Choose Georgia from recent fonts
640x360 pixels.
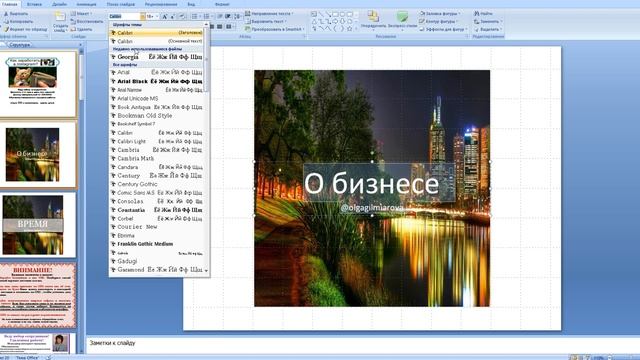click(x=156, y=57)
